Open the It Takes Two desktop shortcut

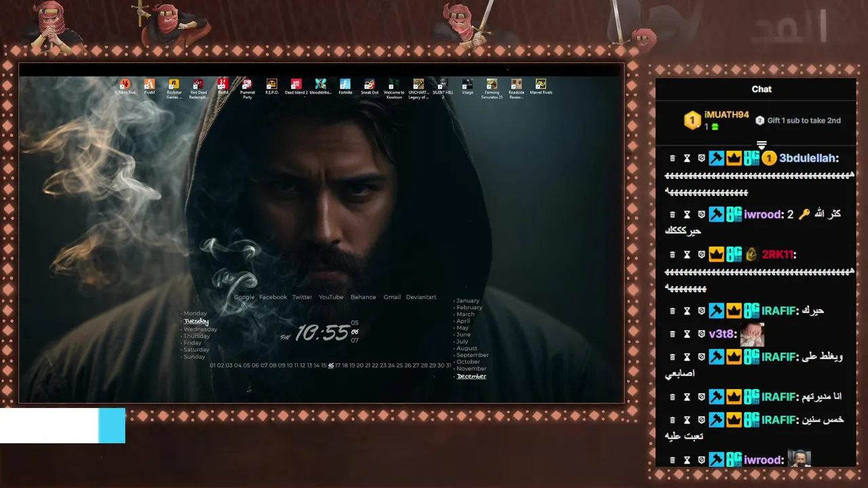pos(125,87)
